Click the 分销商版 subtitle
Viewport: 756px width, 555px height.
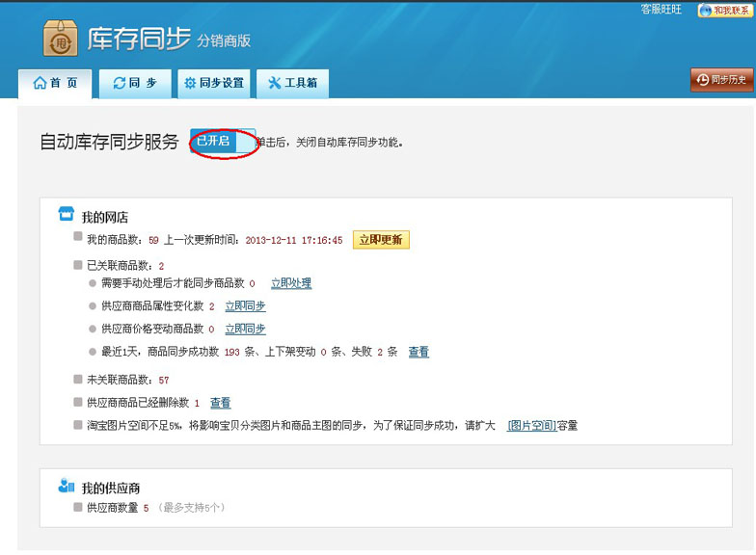(224, 40)
